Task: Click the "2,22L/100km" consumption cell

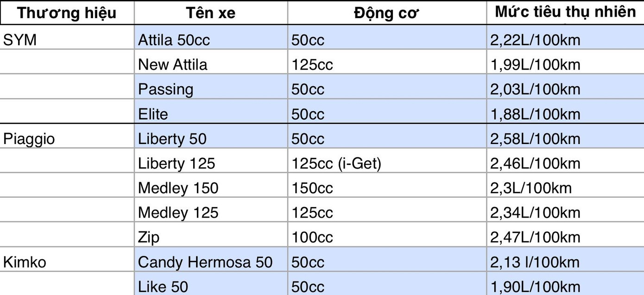Action: click(535, 40)
